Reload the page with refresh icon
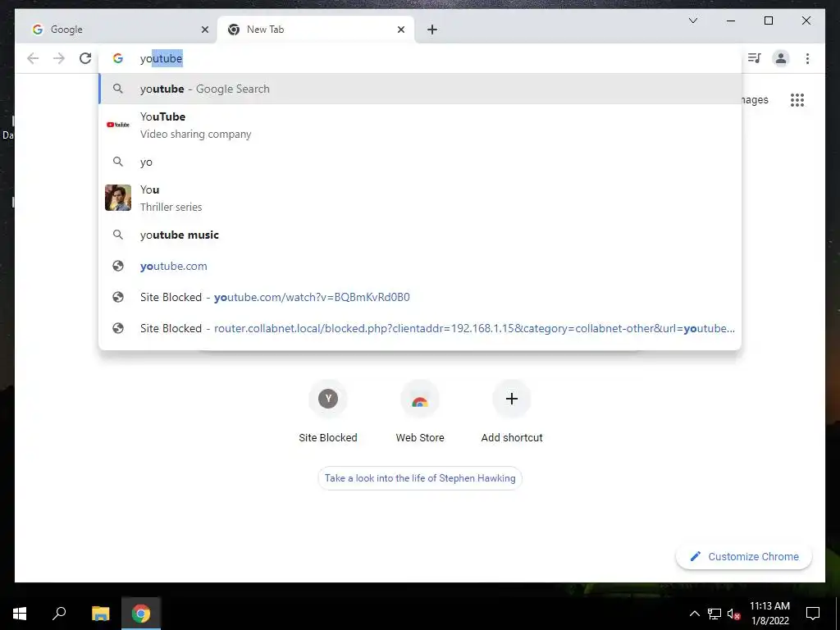The image size is (840, 630). coord(85,58)
